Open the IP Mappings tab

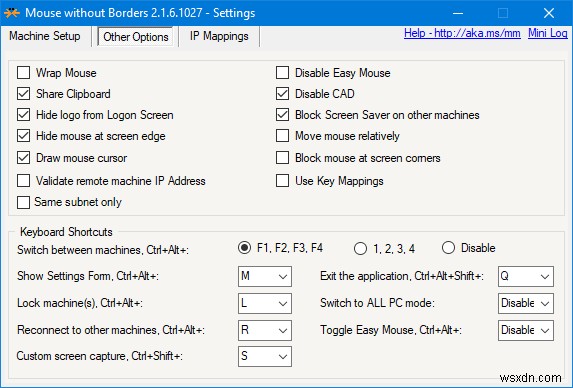point(219,36)
